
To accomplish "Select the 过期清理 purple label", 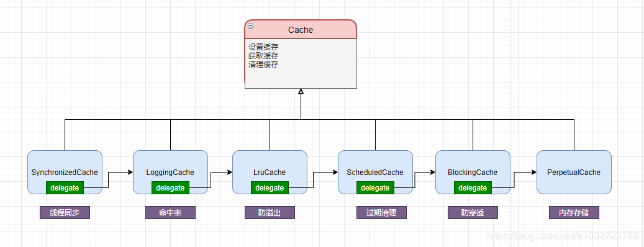I will (x=381, y=212).
